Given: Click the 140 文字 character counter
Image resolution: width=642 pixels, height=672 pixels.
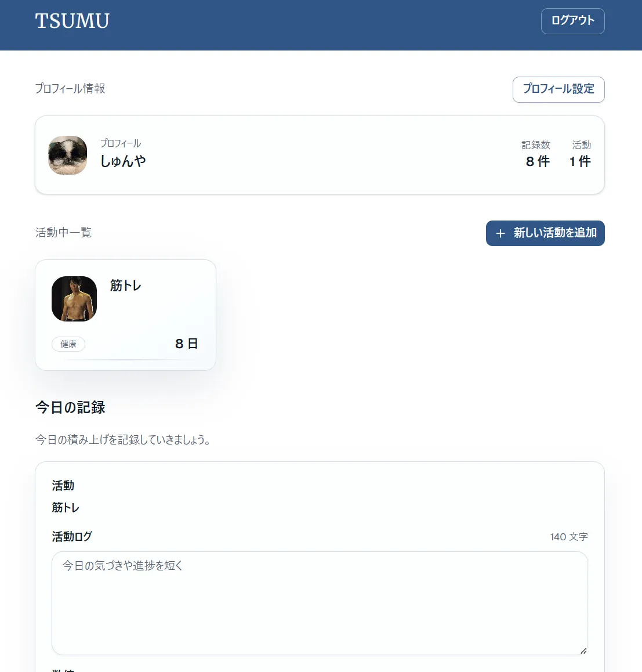Looking at the screenshot, I should pyautogui.click(x=568, y=537).
